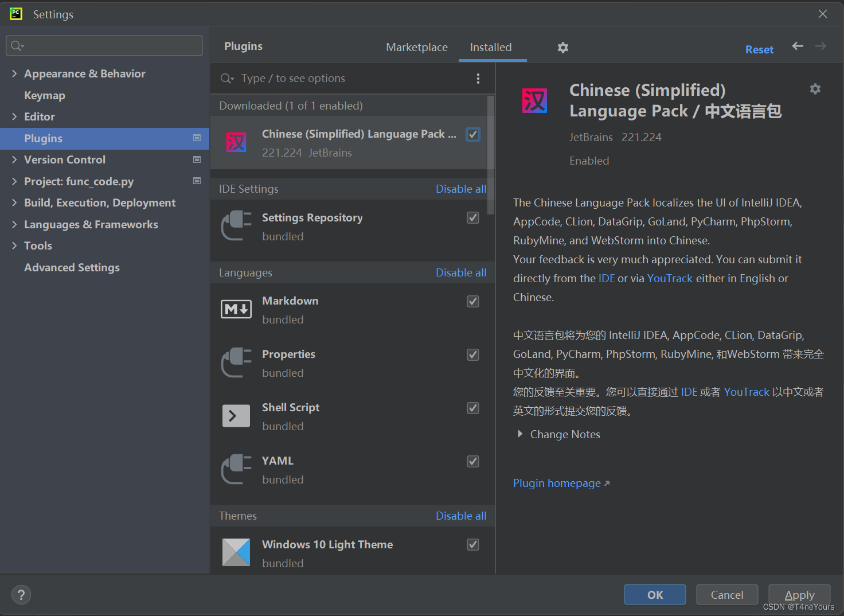Click the Shell Script terminal icon
The image size is (844, 616).
(236, 416)
